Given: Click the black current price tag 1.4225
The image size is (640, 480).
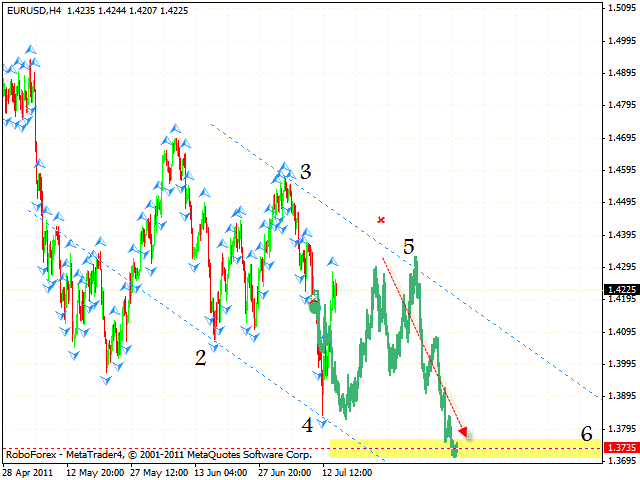Looking at the screenshot, I should pos(621,290).
